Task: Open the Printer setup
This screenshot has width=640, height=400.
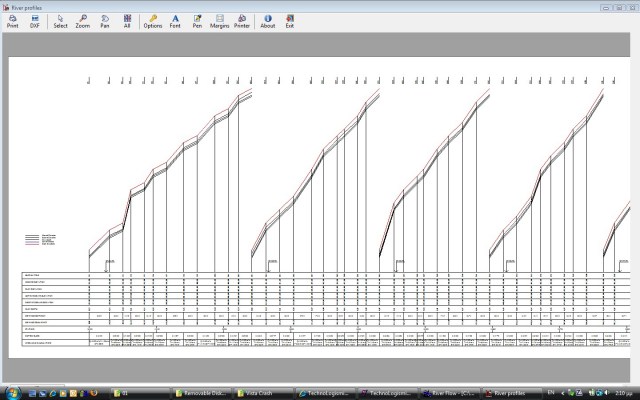Action: click(x=242, y=21)
